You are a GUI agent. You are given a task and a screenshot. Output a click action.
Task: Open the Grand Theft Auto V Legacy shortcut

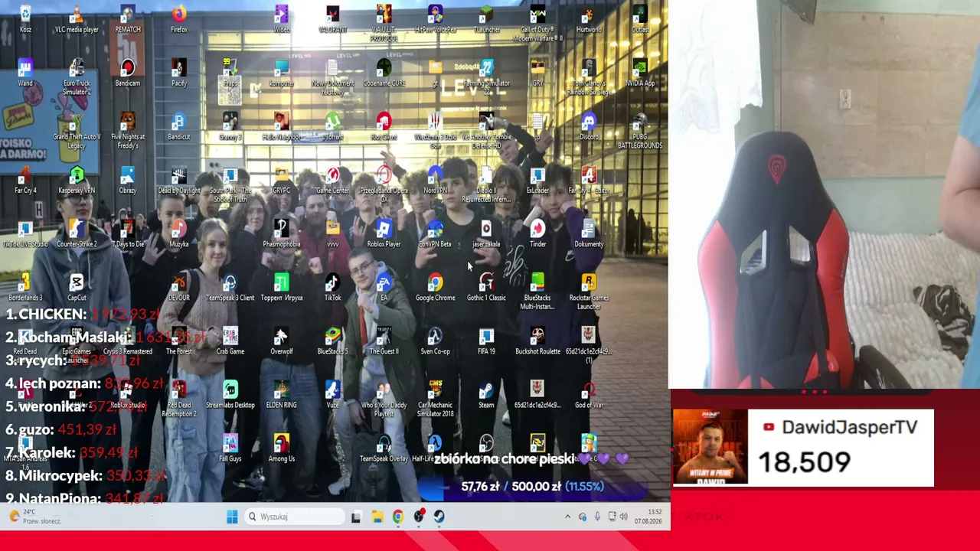77,132
